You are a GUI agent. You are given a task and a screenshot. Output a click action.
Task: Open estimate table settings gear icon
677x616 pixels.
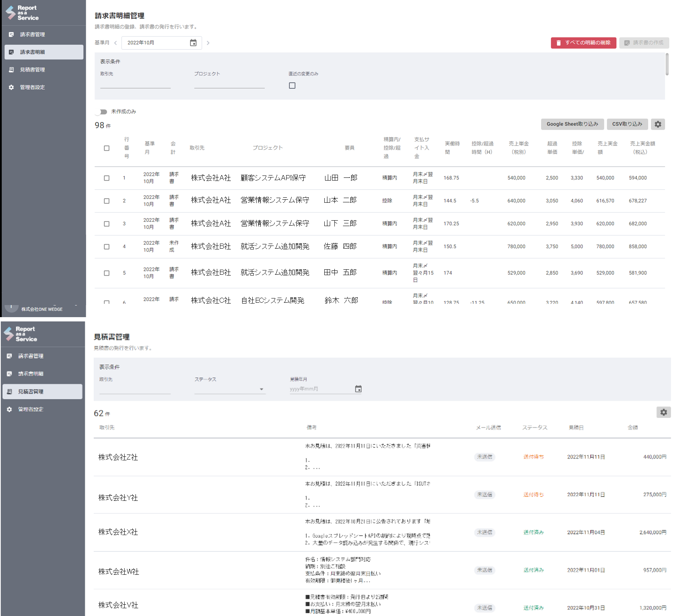[663, 412]
